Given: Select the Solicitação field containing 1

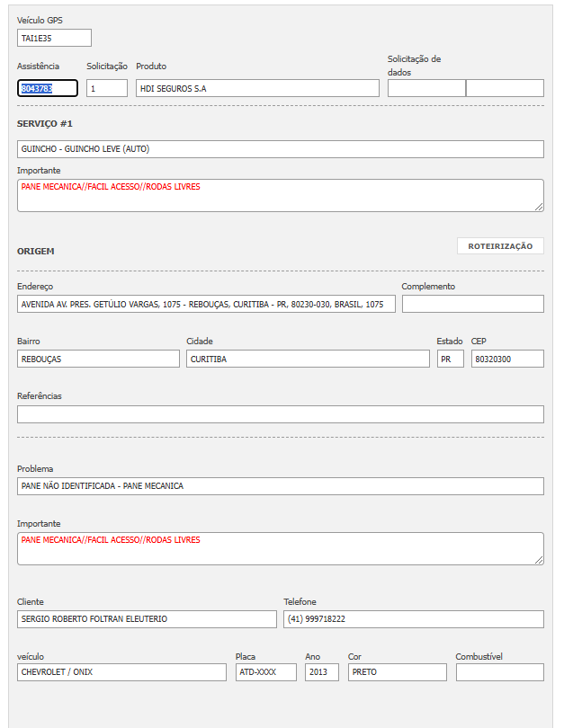Looking at the screenshot, I should [x=107, y=88].
